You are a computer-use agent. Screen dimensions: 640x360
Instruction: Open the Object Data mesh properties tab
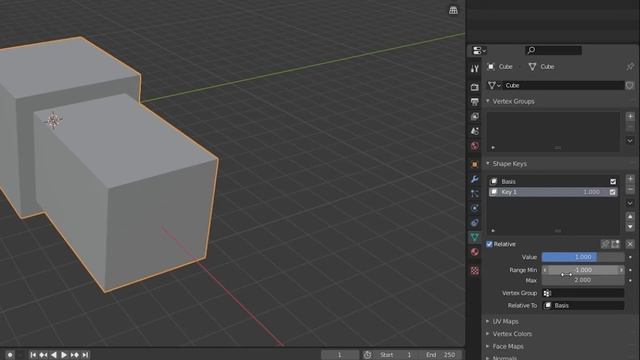[x=474, y=237]
